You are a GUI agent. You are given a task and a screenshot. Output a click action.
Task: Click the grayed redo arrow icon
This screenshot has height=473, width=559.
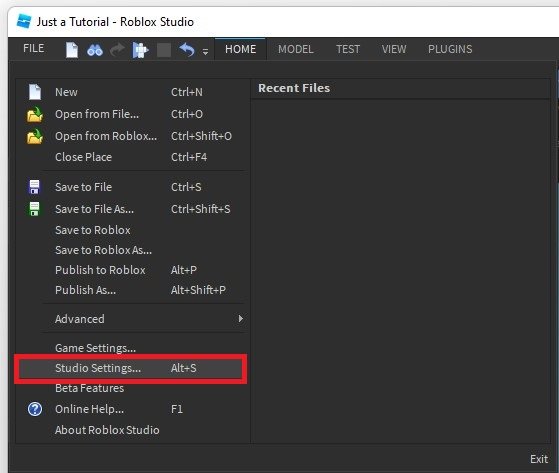117,50
